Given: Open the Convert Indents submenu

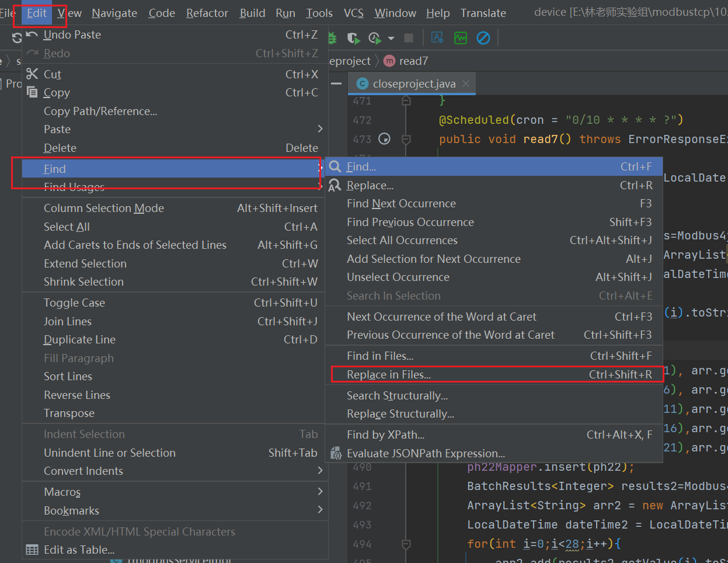Looking at the screenshot, I should point(320,471).
